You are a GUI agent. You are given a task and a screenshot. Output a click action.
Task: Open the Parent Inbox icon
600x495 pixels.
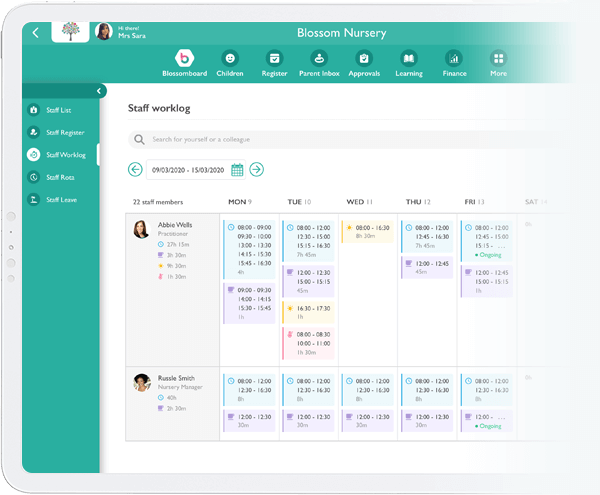click(318, 58)
